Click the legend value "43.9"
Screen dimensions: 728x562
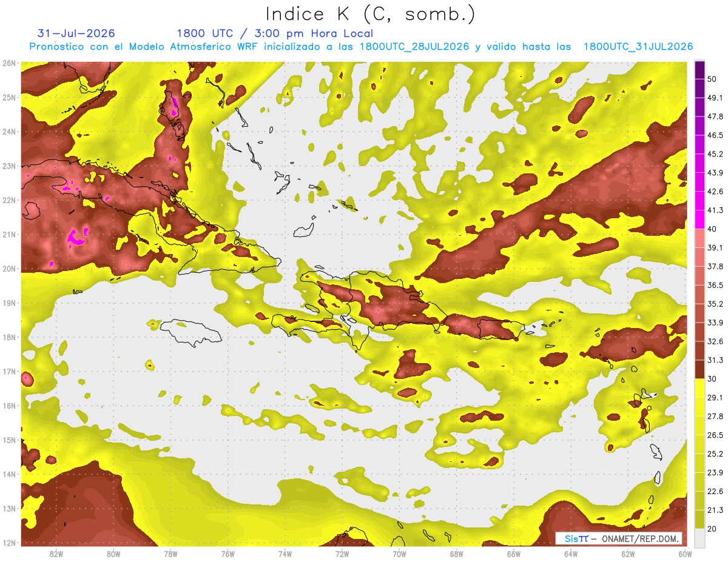pyautogui.click(x=715, y=173)
